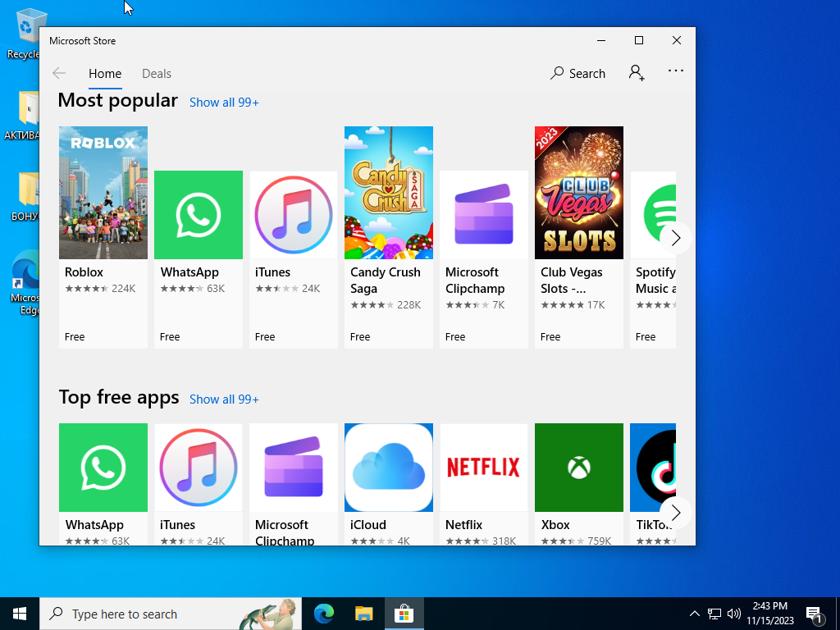Select iTunes icon in Top free apps
The width and height of the screenshot is (840, 630).
coord(199,468)
